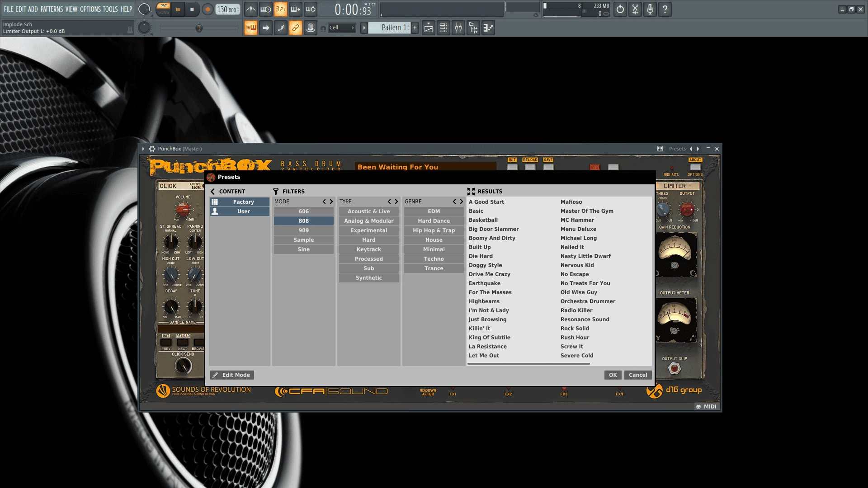Open the audio editor scissors icon

click(x=635, y=9)
